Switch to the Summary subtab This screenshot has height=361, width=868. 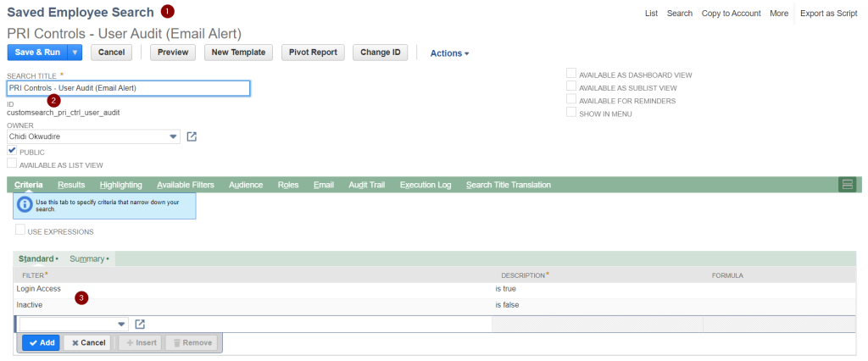pos(87,258)
